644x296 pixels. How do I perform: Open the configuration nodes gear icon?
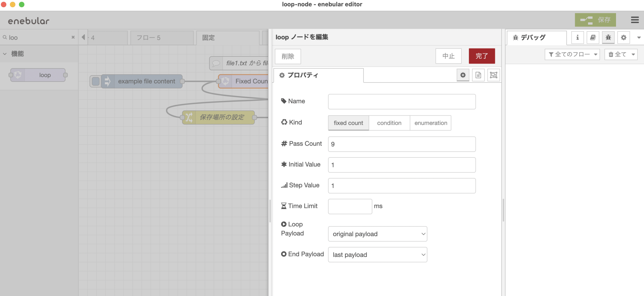coord(624,37)
